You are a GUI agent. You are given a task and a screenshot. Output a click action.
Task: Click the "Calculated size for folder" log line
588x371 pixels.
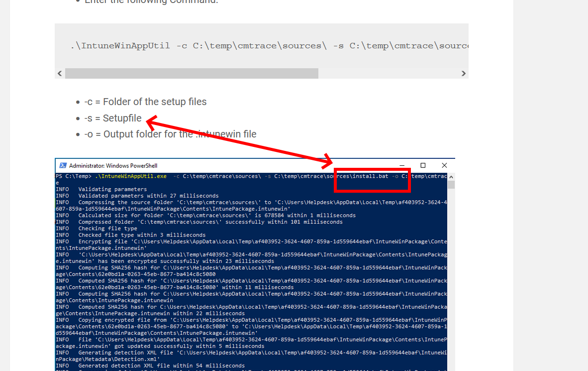click(205, 216)
